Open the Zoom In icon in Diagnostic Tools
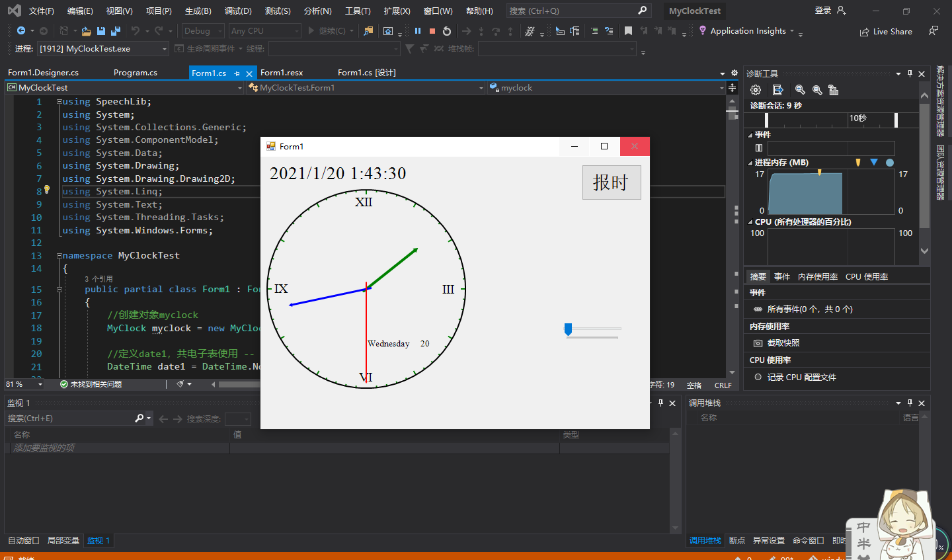The height and width of the screenshot is (560, 952). (801, 90)
